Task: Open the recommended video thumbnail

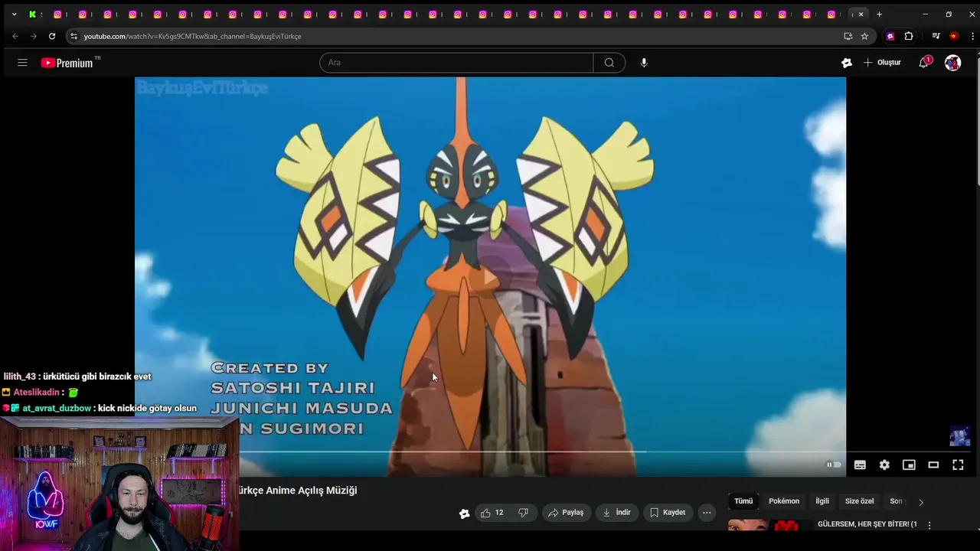Action: [x=770, y=525]
